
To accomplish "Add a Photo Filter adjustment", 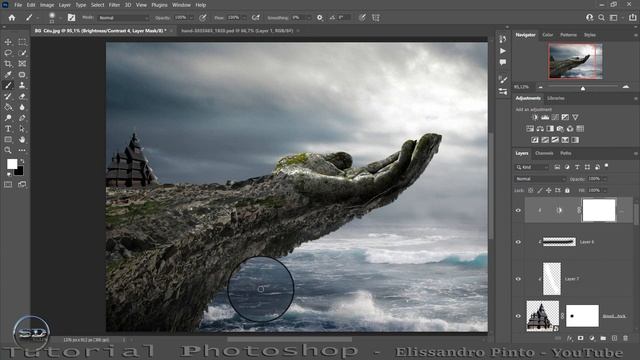I will [x=560, y=129].
